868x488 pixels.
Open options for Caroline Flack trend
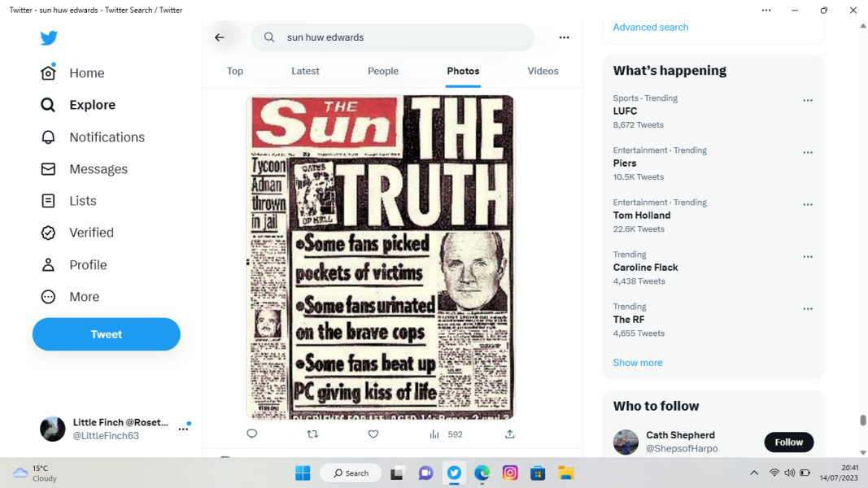point(808,256)
